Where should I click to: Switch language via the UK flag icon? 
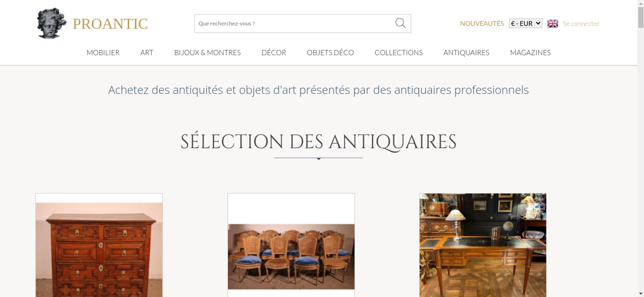click(553, 23)
